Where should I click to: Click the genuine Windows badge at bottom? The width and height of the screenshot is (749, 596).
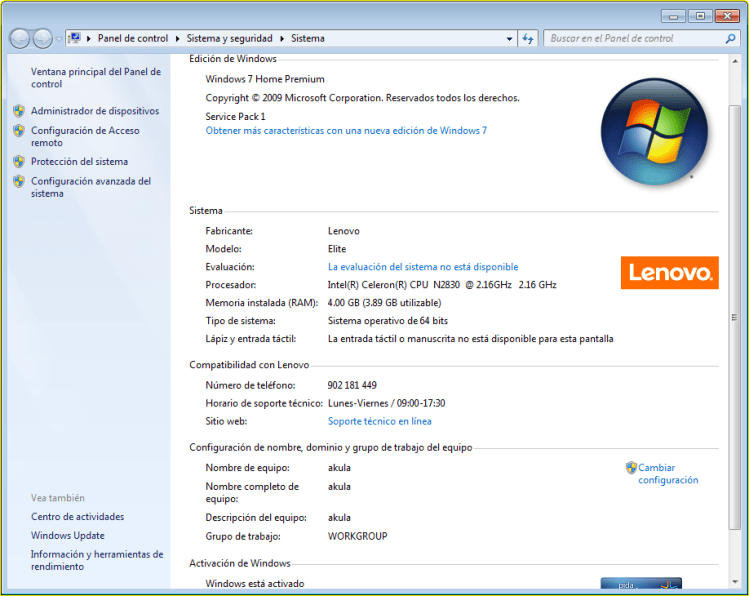[x=641, y=584]
